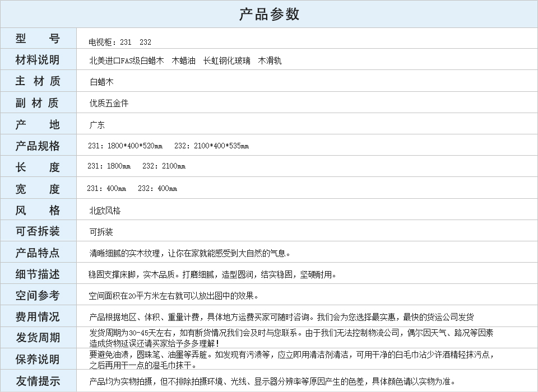Select the 产地 label cell
The image size is (538, 392).
pos(38,124)
